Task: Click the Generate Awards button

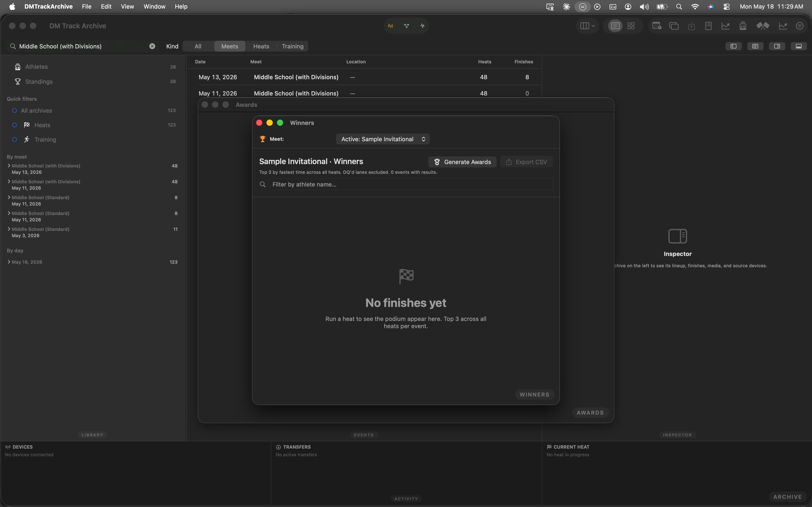Action: click(462, 162)
